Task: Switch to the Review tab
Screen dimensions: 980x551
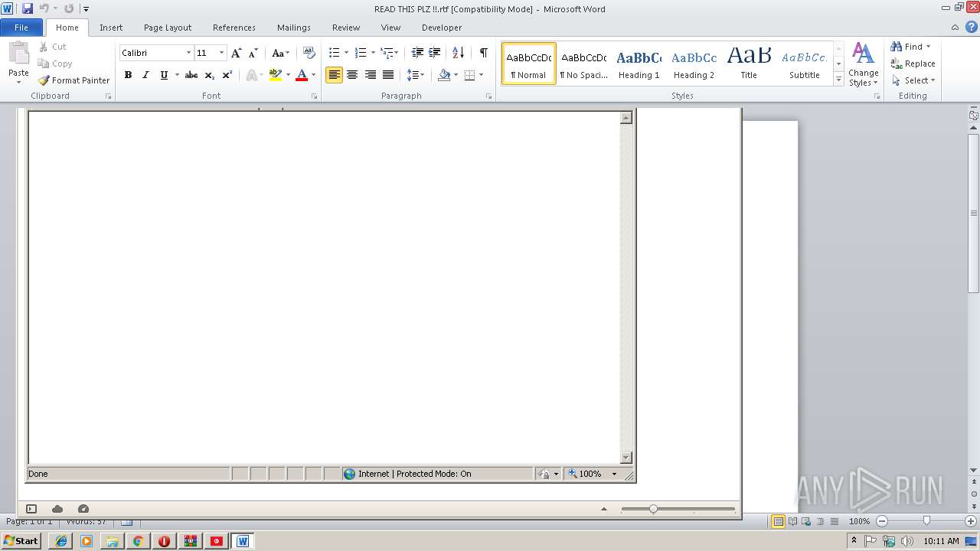Action: pyautogui.click(x=346, y=28)
